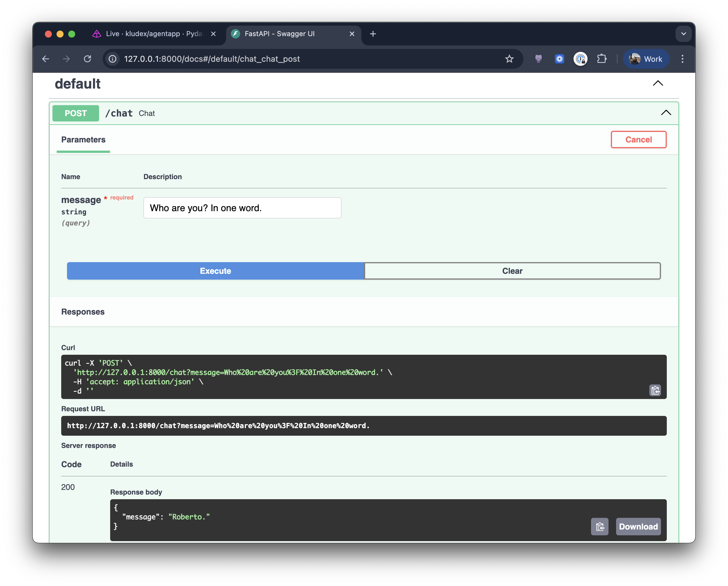Screen dimensions: 728x586
Task: Click the new tab plus button
Action: coord(373,34)
